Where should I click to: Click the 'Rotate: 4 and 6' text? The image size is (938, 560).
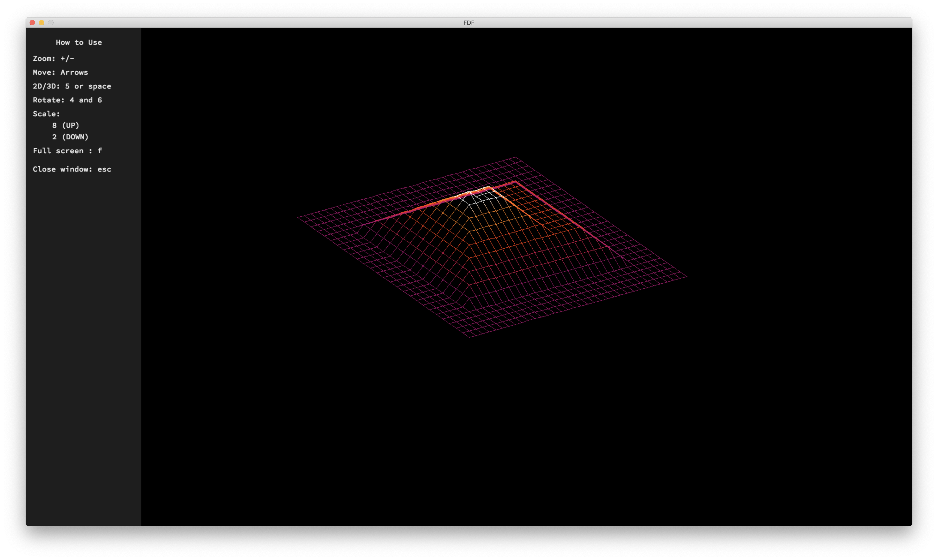coord(67,100)
